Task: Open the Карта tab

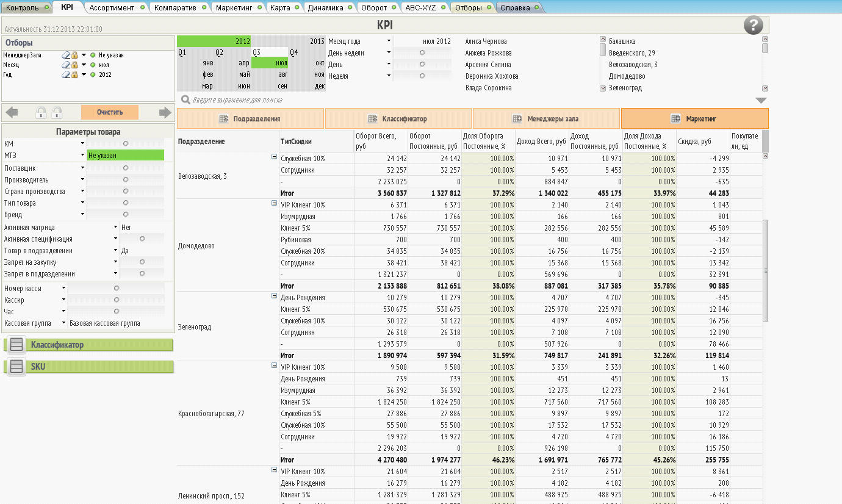Action: click(x=285, y=7)
